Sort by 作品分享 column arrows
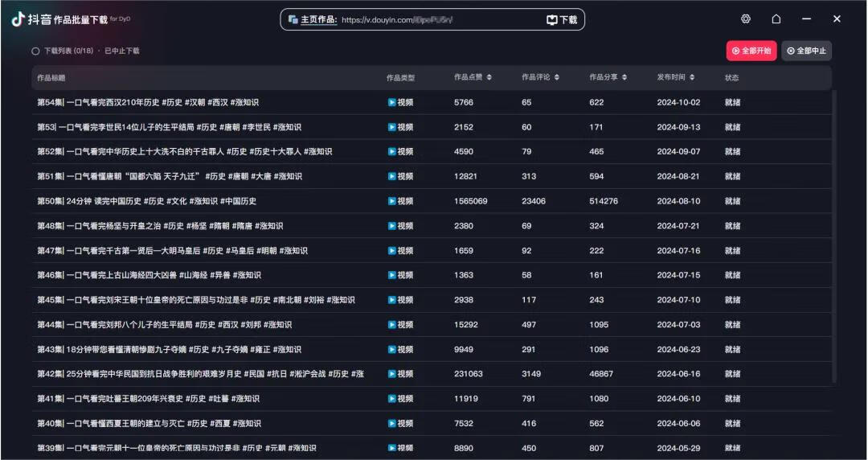The width and height of the screenshot is (868, 460). [624, 78]
